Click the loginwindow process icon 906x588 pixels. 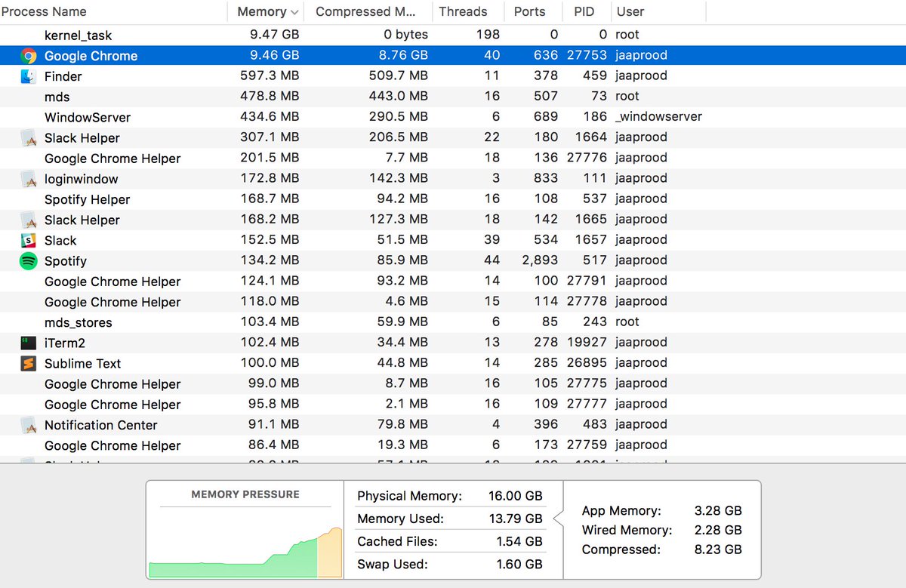29,179
